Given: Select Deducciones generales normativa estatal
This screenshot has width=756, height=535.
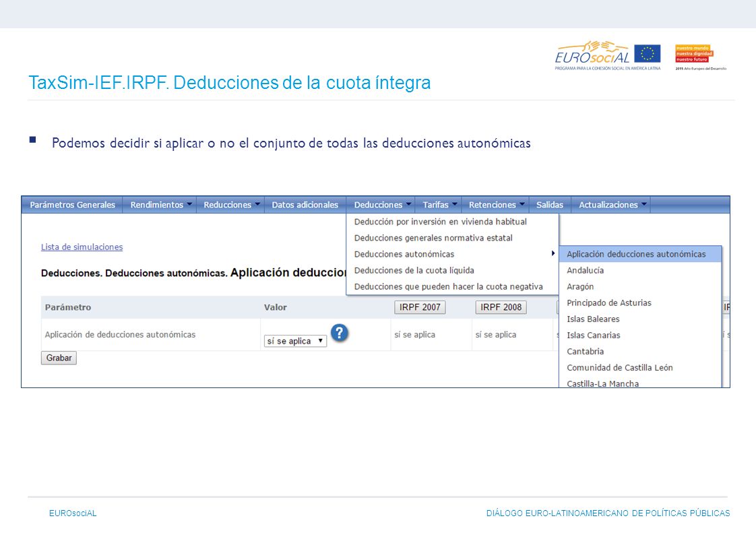Looking at the screenshot, I should pyautogui.click(x=452, y=238).
